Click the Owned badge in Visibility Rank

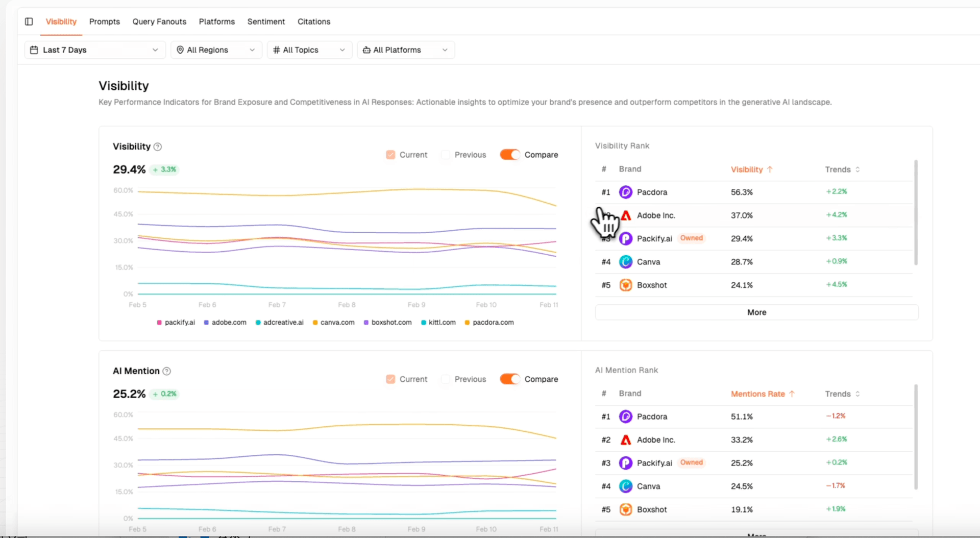[x=692, y=238]
